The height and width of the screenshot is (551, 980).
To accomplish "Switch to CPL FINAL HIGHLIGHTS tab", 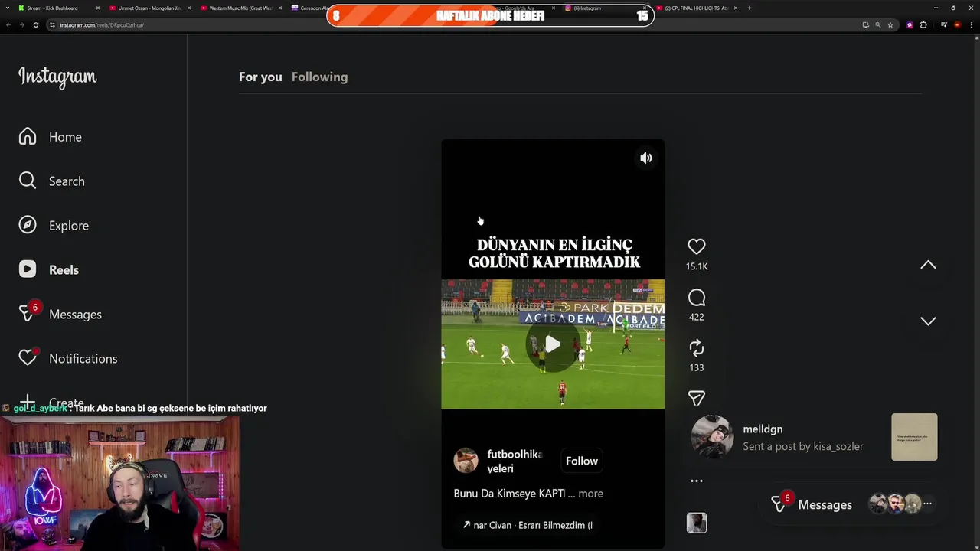I will [695, 8].
